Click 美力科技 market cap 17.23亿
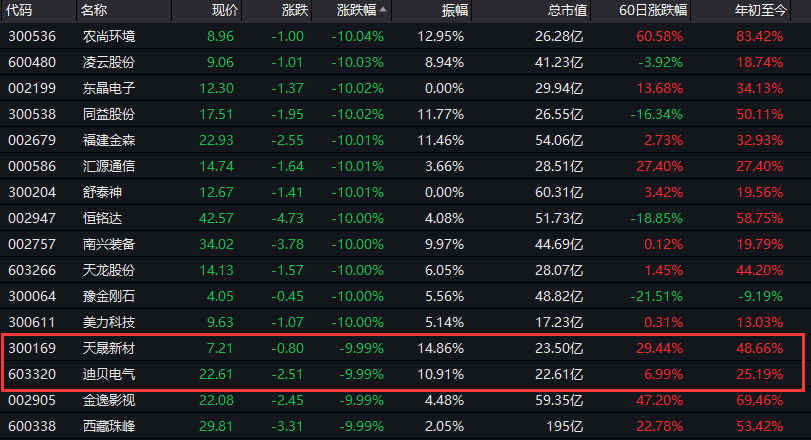The width and height of the screenshot is (811, 440). coord(559,322)
